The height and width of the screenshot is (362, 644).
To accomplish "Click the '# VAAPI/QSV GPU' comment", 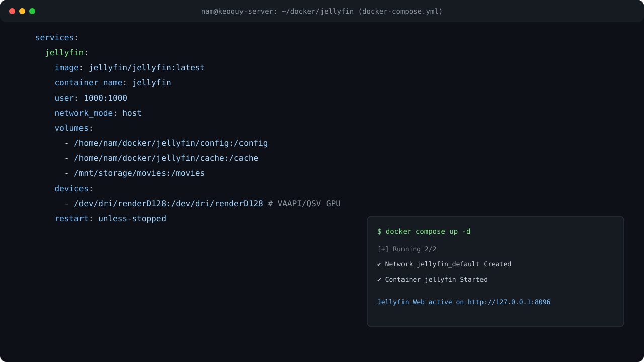I will [x=304, y=204].
